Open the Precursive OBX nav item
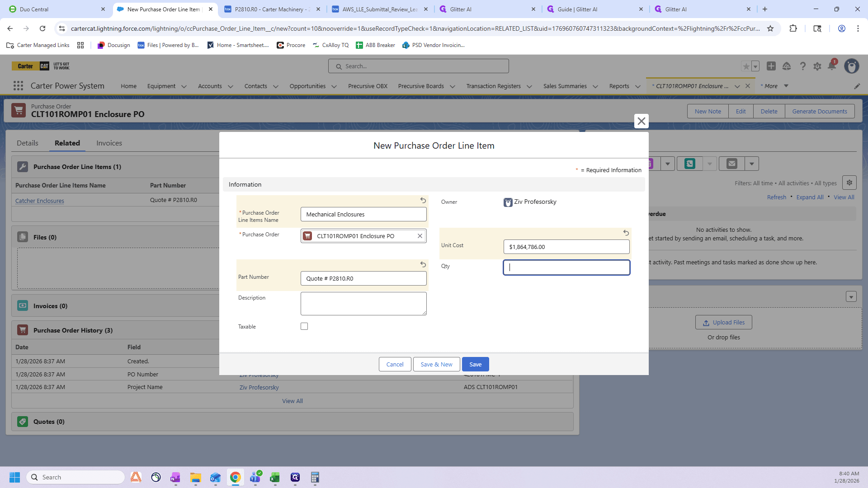 tap(368, 86)
